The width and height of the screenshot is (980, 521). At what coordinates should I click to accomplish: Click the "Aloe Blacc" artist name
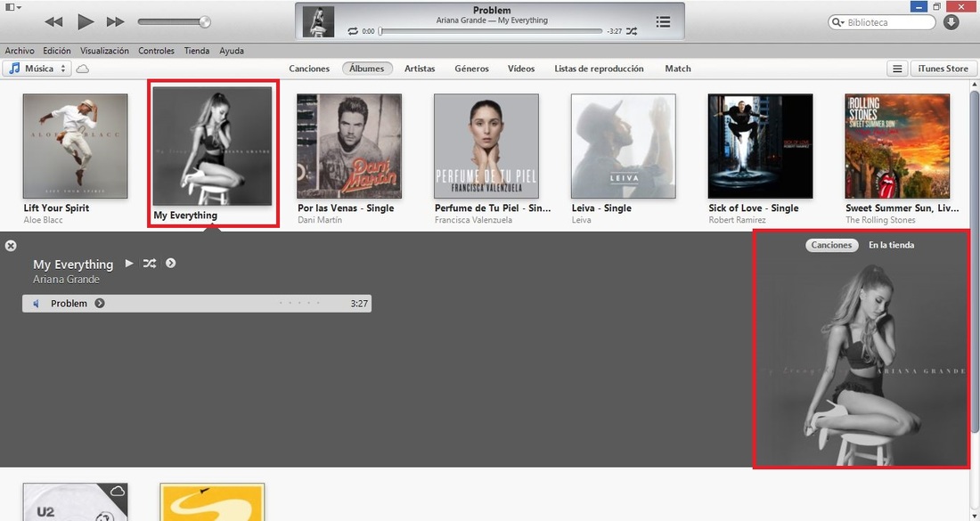(43, 220)
